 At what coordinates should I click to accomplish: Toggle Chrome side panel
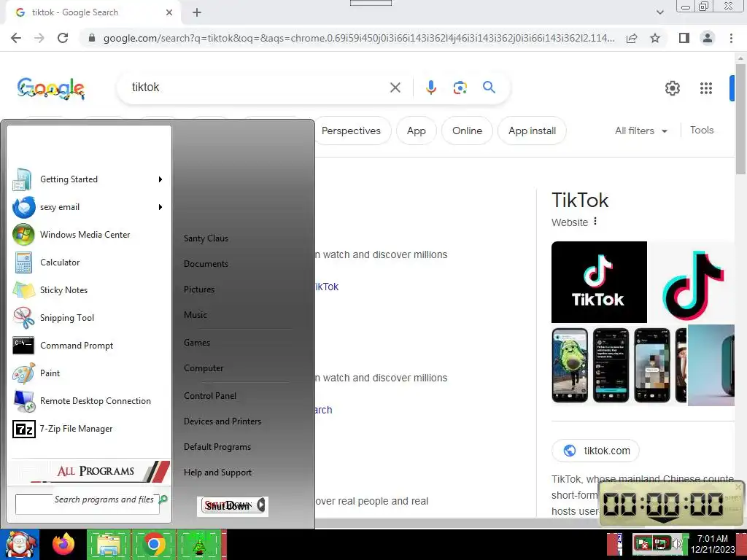point(684,38)
